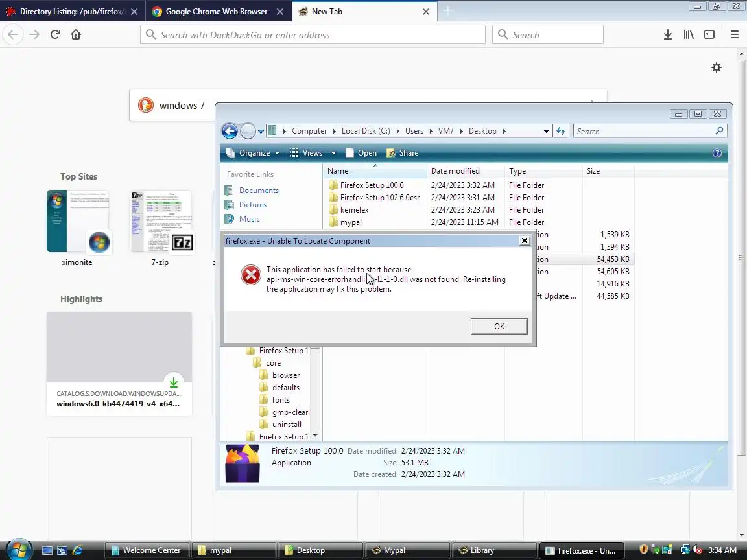The image size is (747, 560).
Task: Click the Share toolbar button
Action: tap(403, 153)
